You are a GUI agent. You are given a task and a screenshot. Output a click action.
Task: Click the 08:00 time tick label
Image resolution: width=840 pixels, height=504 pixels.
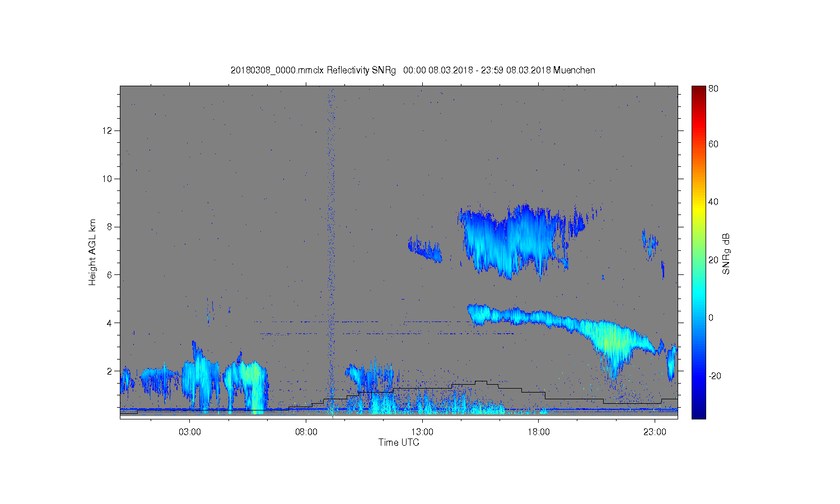coord(306,432)
